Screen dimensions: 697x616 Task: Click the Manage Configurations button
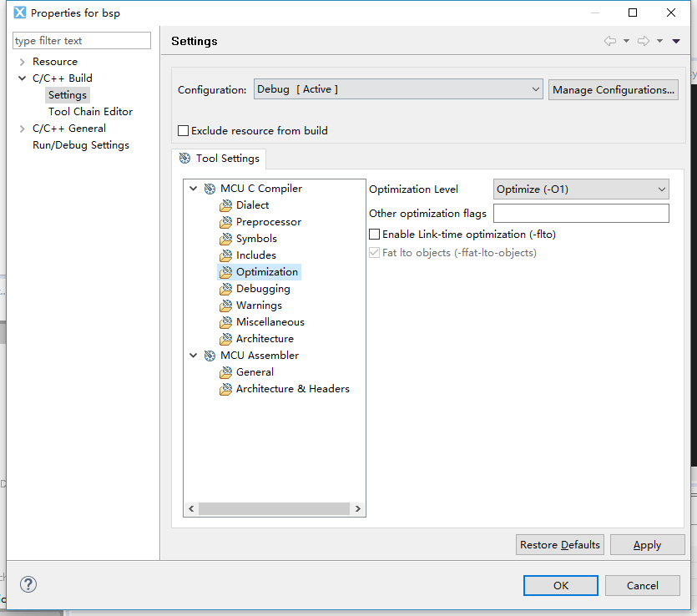pos(614,90)
